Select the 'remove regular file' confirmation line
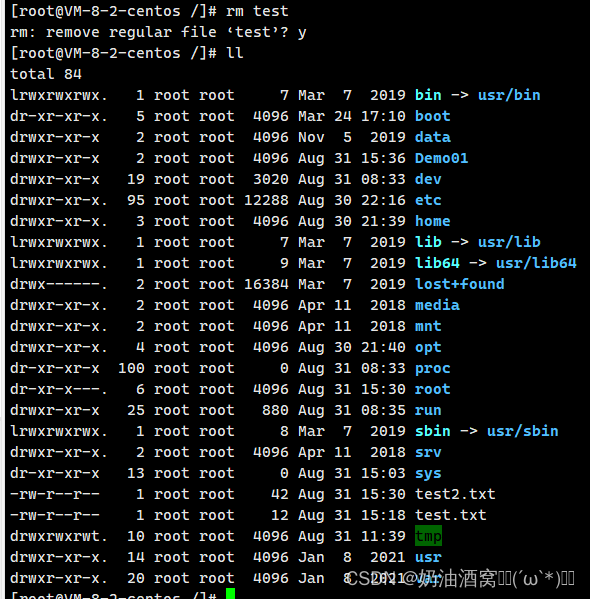590x599 pixels. pyautogui.click(x=158, y=32)
